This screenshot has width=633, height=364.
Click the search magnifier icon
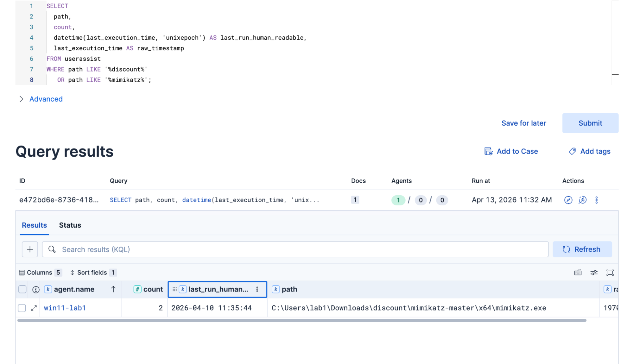tap(52, 249)
